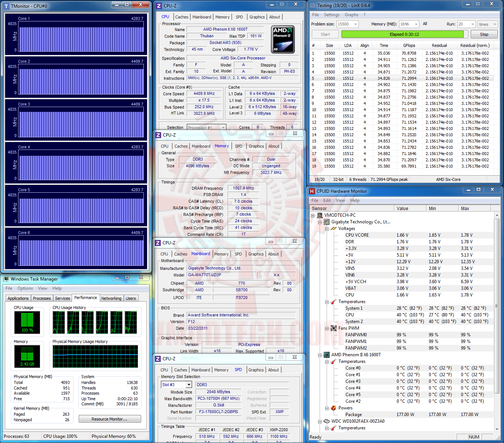Open the Problem size dropdown in LinX
The width and height of the screenshot is (504, 443).
pyautogui.click(x=355, y=24)
